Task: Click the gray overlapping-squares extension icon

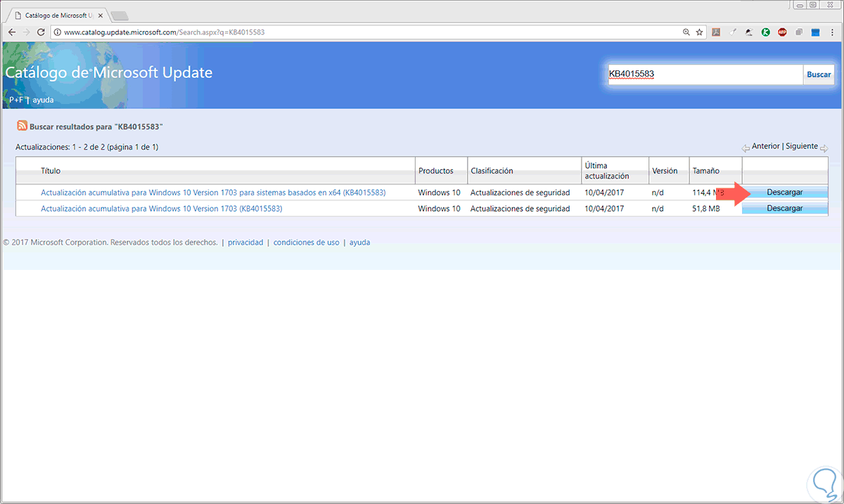Action: pos(800,32)
